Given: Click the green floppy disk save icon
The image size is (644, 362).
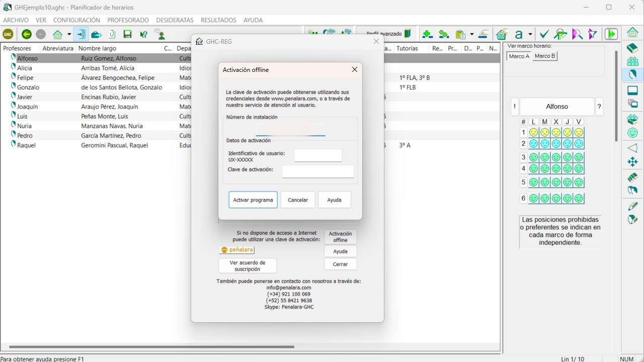Looking at the screenshot, I should click(128, 34).
